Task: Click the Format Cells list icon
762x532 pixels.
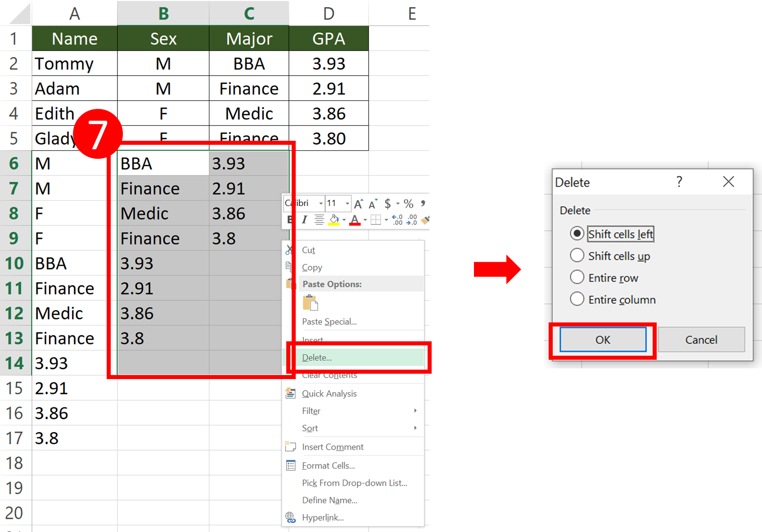Action: [x=291, y=465]
